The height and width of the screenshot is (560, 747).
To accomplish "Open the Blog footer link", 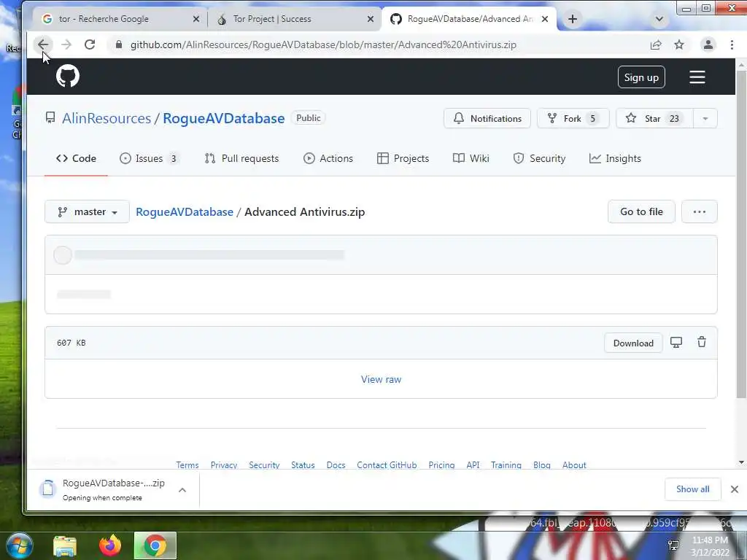I will (x=542, y=464).
